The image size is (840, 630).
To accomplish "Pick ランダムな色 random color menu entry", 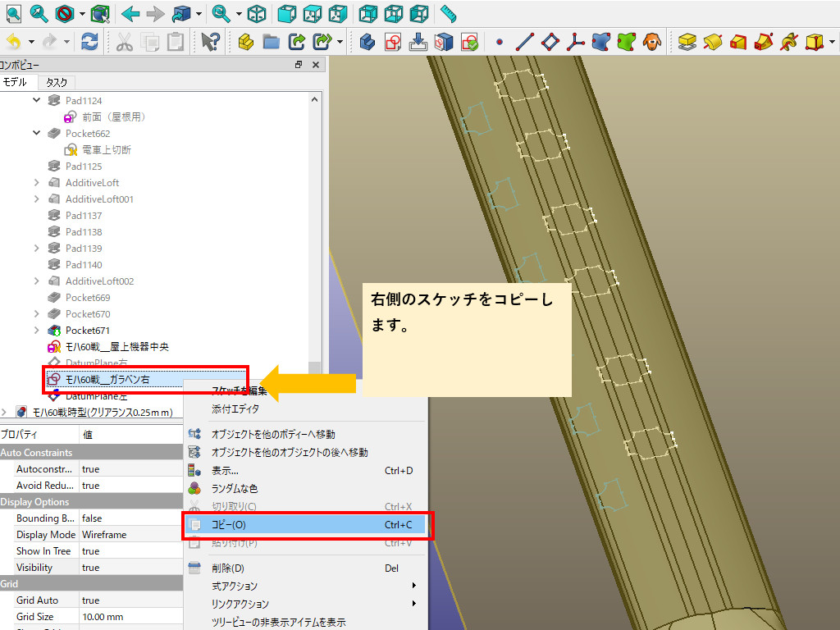I will click(235, 488).
